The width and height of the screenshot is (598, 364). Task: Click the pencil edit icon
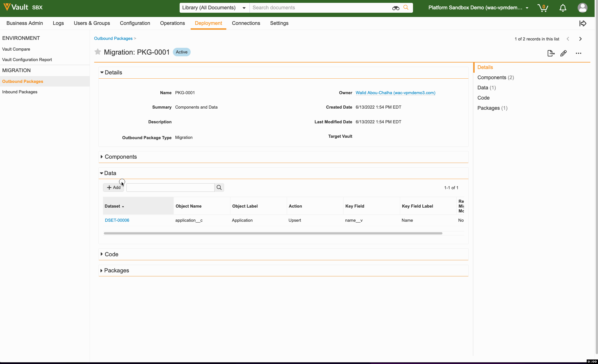563,53
